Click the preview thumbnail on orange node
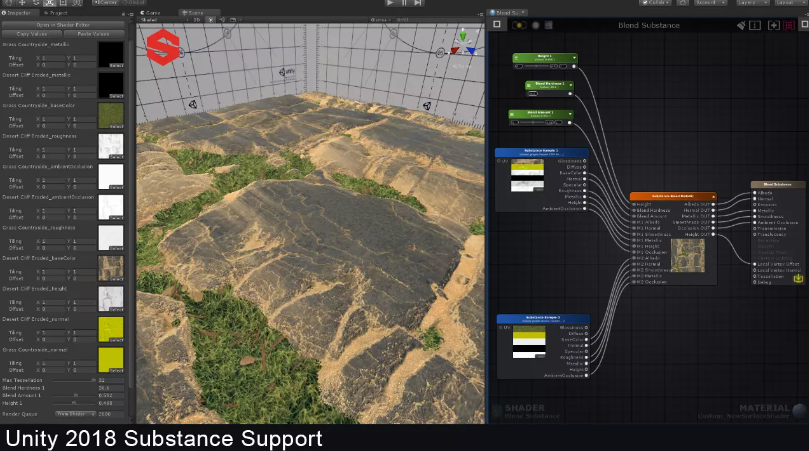 pos(687,255)
